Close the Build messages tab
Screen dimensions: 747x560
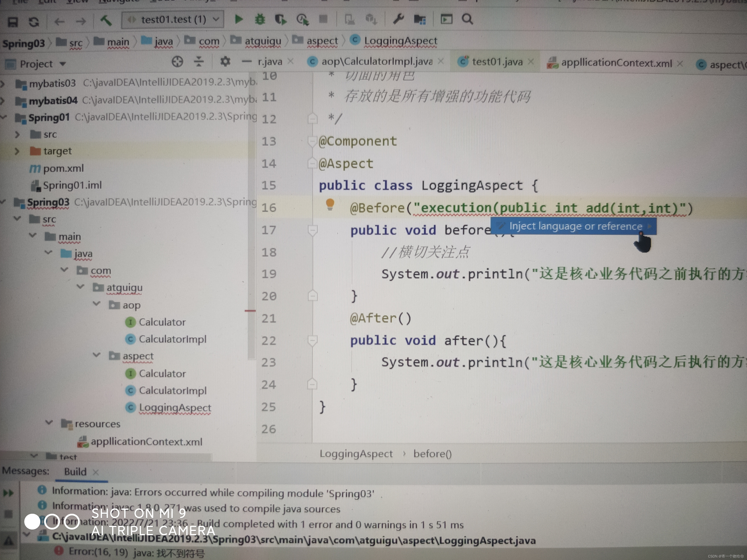pyautogui.click(x=96, y=472)
